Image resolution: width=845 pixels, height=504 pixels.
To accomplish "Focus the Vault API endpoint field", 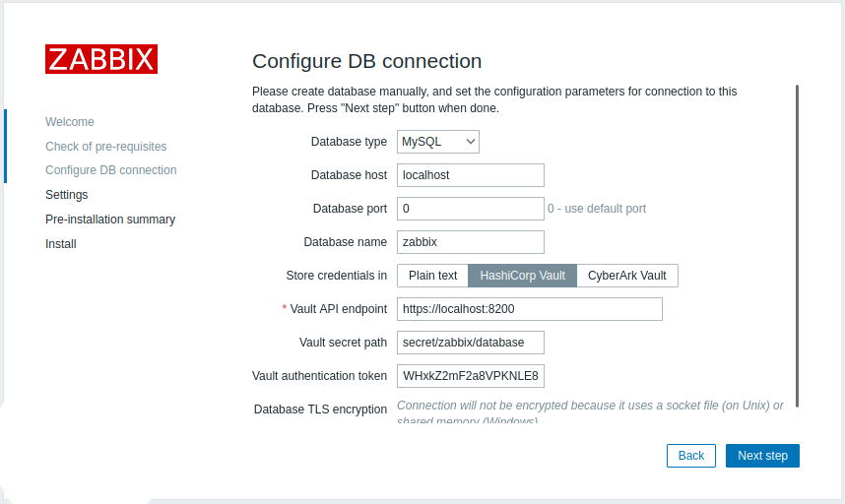I will (x=530, y=309).
